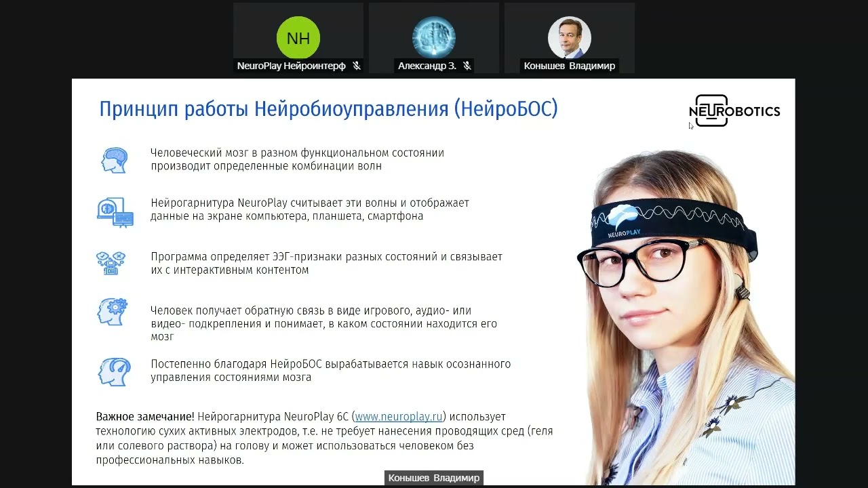
Task: Click robot program icon beside 'Программа определяет'
Action: click(111, 263)
